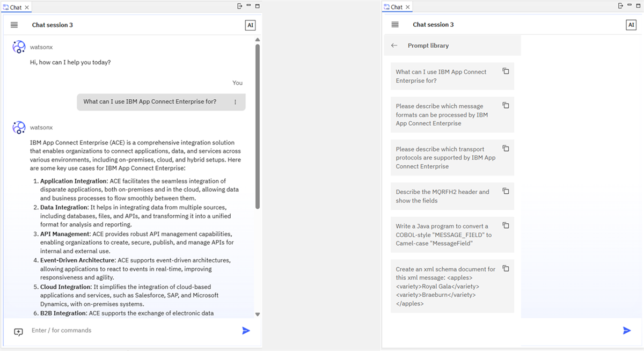Click 'Prompt library' heading
Screen dimensions: 644x351
[428, 46]
